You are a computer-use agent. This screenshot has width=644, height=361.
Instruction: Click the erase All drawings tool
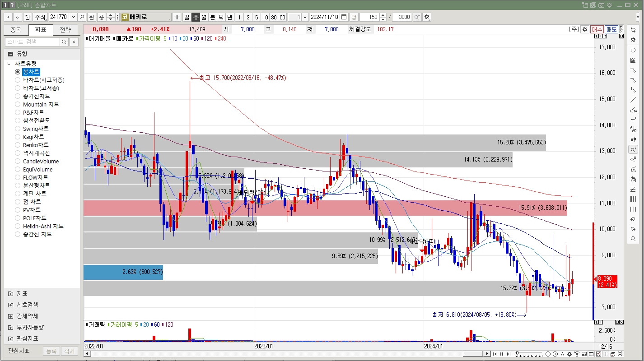(x=633, y=130)
